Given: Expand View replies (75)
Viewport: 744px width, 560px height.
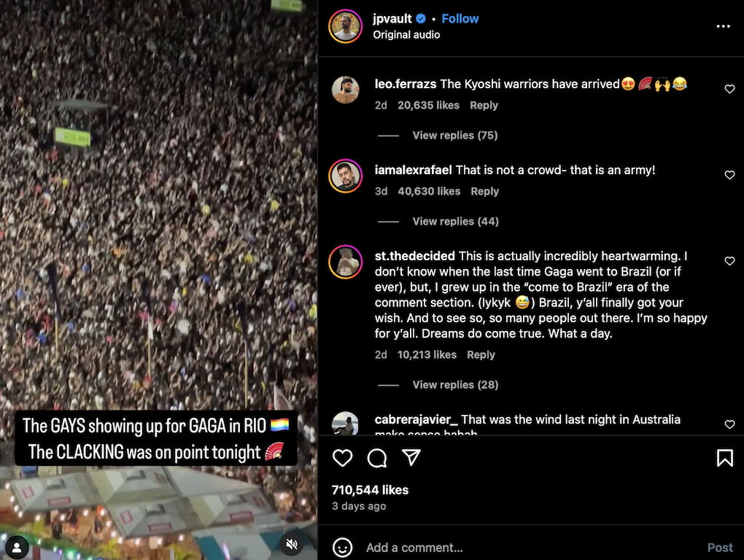Looking at the screenshot, I should (454, 136).
